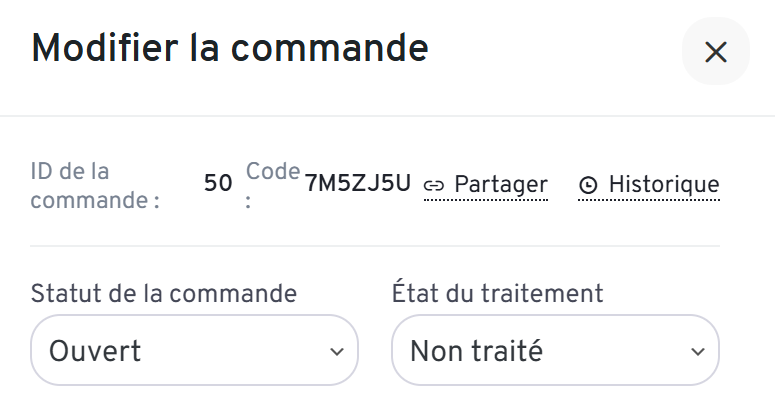Click the chevron arrow in the Ouvert dropdown
The image size is (775, 417).
coord(335,351)
